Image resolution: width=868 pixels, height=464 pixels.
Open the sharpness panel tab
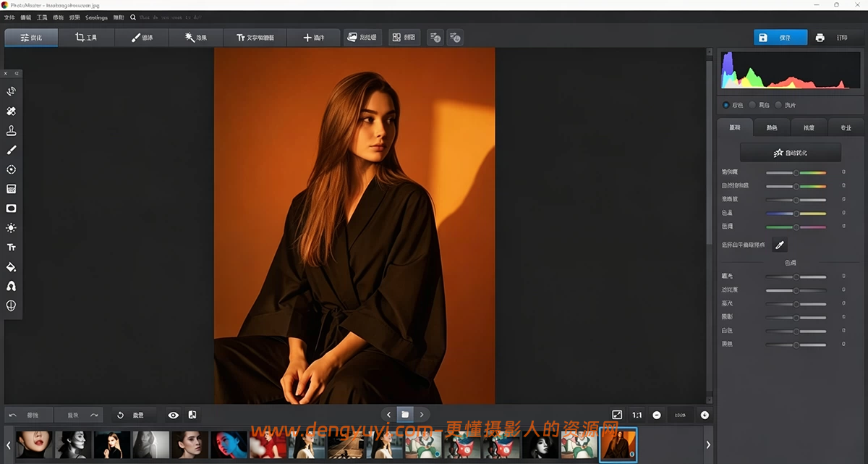tap(809, 127)
